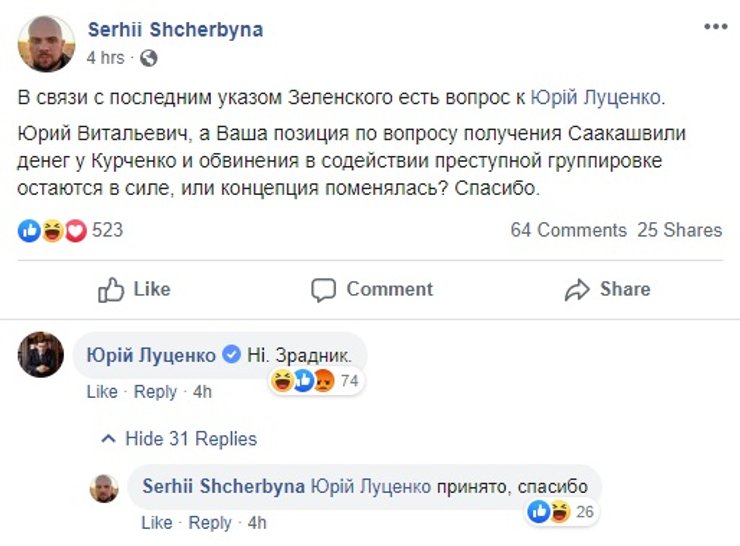Open the post options three-dot menu

point(715,27)
